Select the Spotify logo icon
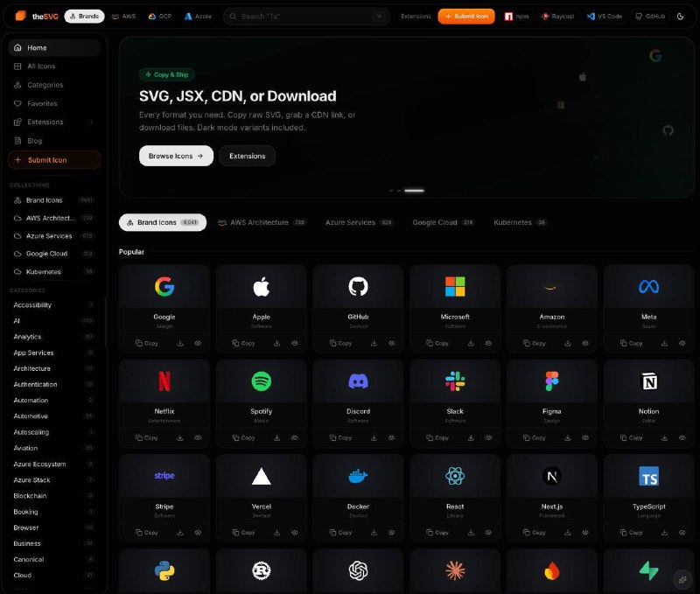This screenshot has height=594, width=700. (x=261, y=381)
